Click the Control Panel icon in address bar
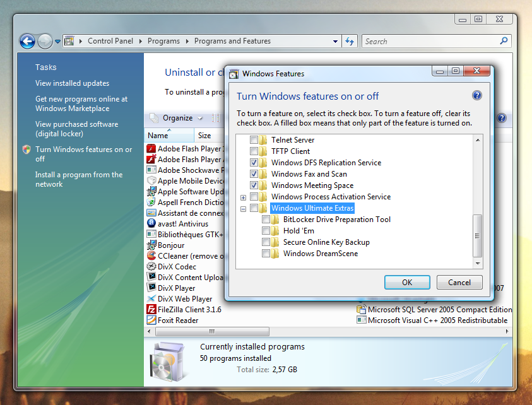This screenshot has width=532, height=405. click(x=69, y=41)
